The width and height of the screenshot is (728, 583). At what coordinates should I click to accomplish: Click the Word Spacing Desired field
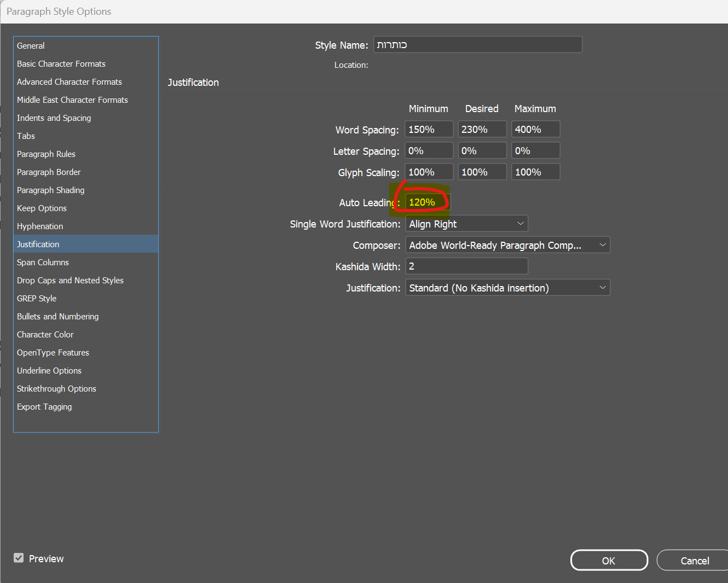(482, 130)
